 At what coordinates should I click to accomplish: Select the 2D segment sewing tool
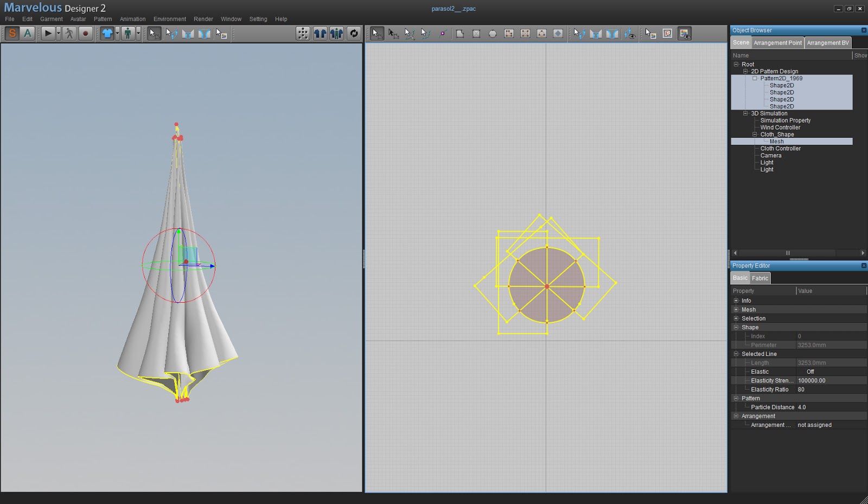596,34
